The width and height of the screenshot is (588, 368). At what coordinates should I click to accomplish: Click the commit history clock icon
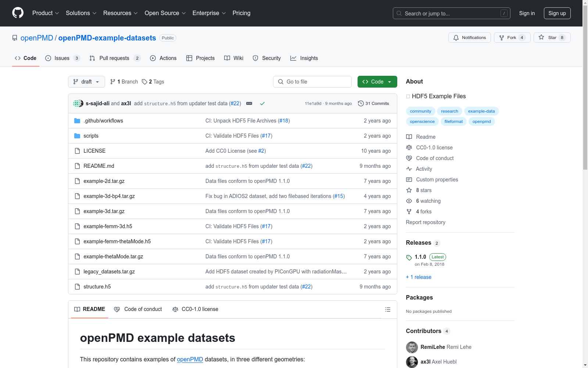361,103
